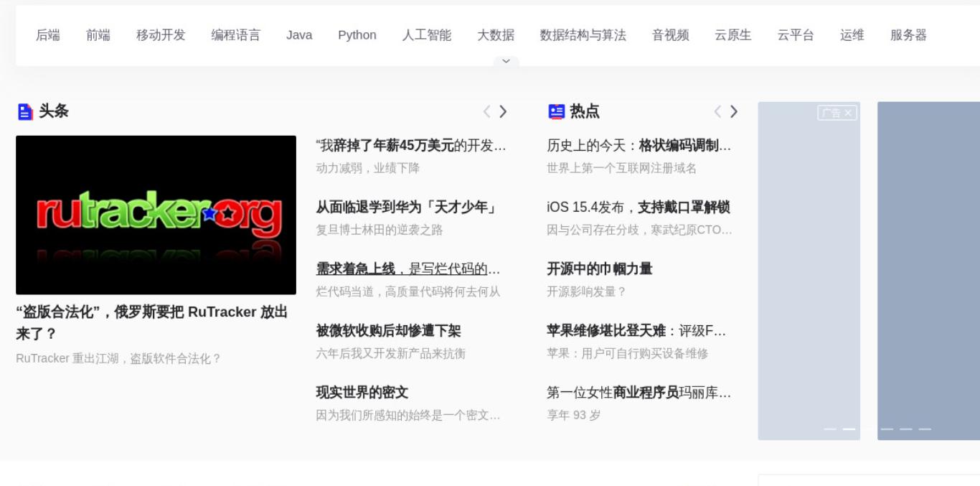The height and width of the screenshot is (486, 980).
Task: Open article 苹果维修堪比登天难
Action: pyautogui.click(x=637, y=331)
